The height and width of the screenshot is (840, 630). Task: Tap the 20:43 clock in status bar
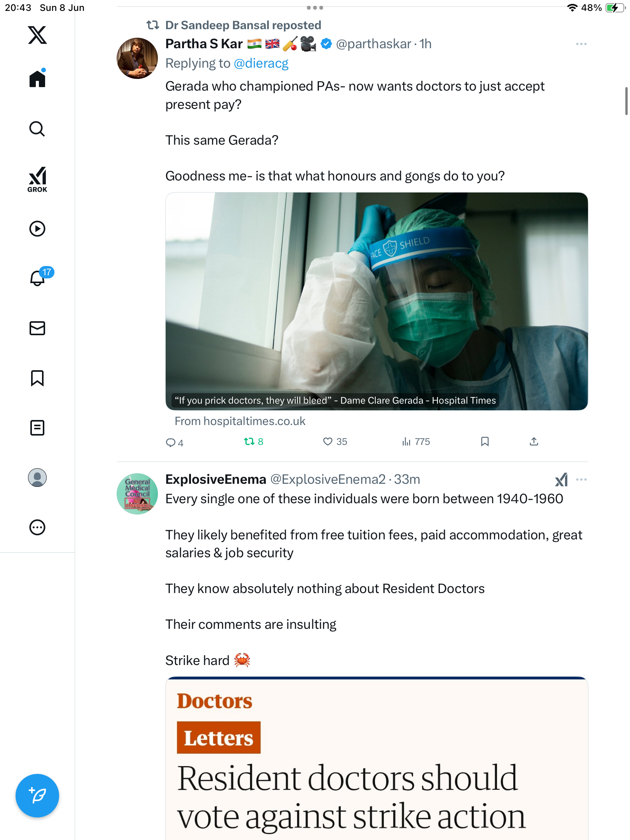[18, 8]
